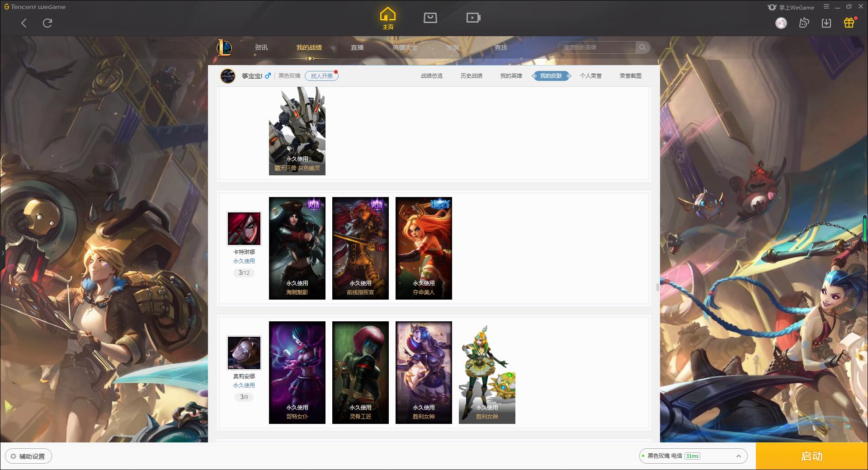Viewport: 868px width, 470px height.
Task: Switch to 荣誉截图 sub-tab
Action: point(631,76)
